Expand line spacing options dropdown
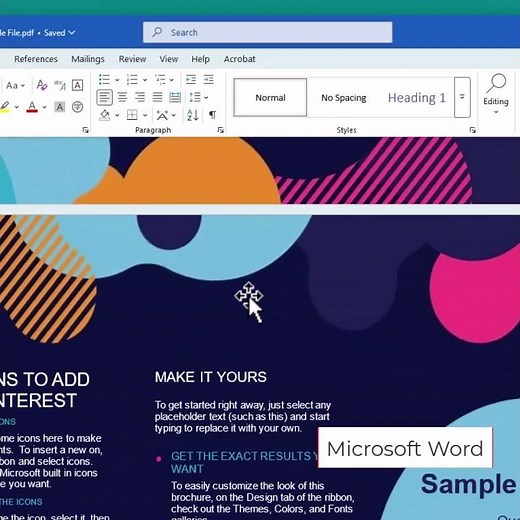The width and height of the screenshot is (520, 520). pos(206,98)
